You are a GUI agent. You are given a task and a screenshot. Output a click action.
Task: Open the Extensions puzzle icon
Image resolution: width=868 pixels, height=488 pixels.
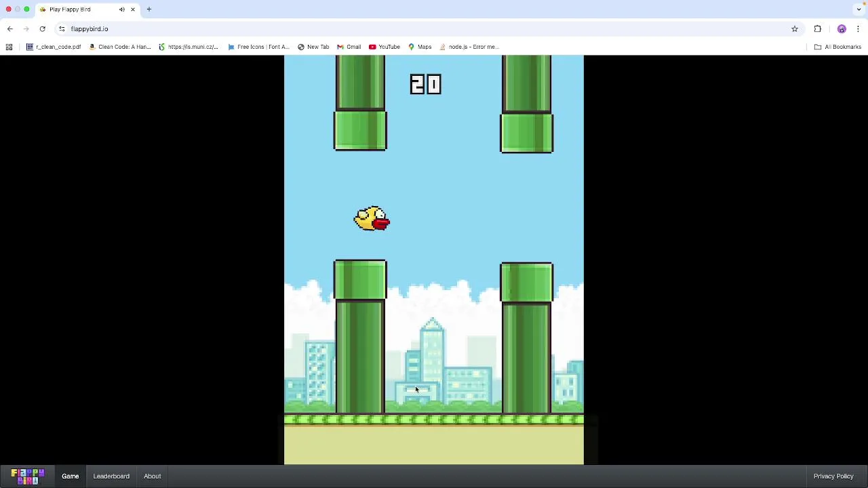(817, 29)
